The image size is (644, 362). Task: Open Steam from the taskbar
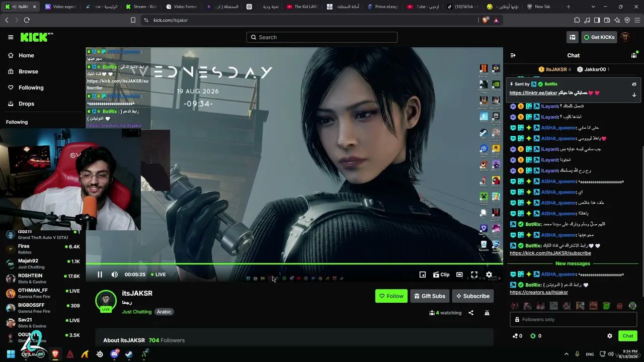click(x=129, y=354)
